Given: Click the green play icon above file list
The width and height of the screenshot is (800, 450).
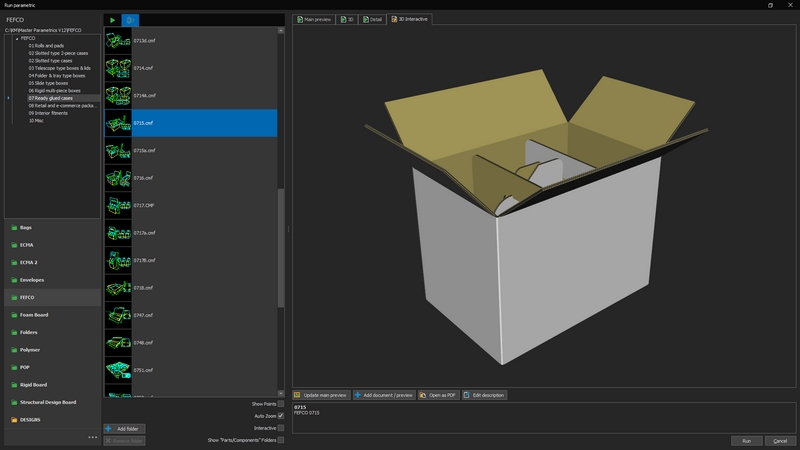Looking at the screenshot, I should (x=112, y=20).
